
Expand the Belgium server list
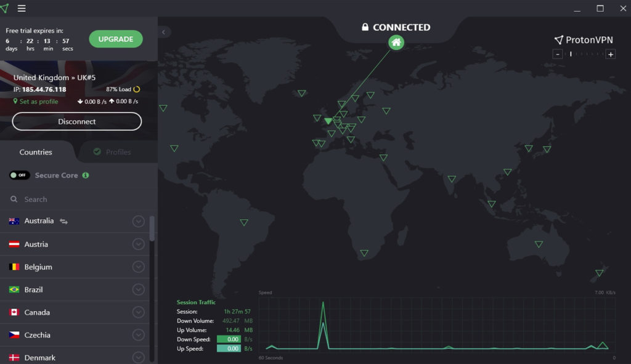(x=138, y=267)
